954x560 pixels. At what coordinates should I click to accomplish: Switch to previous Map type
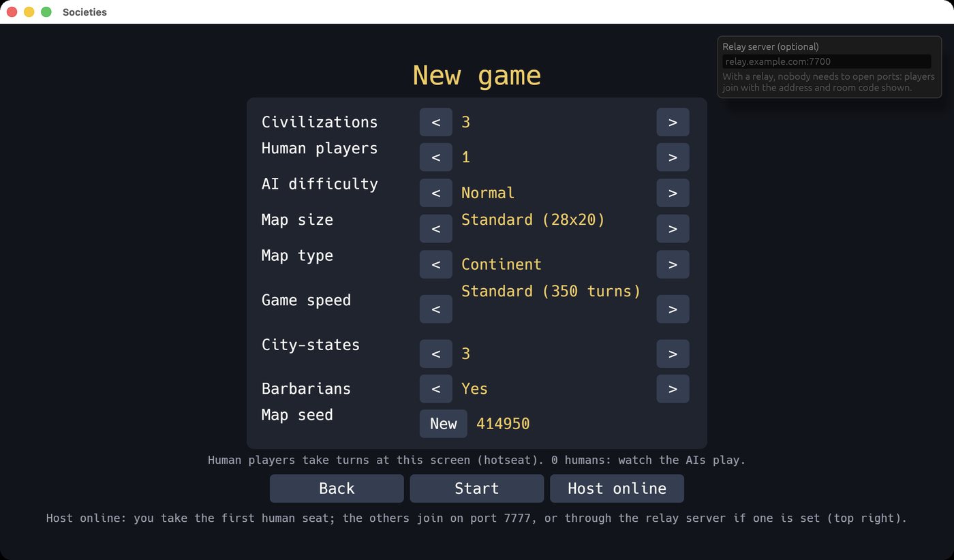(x=436, y=264)
